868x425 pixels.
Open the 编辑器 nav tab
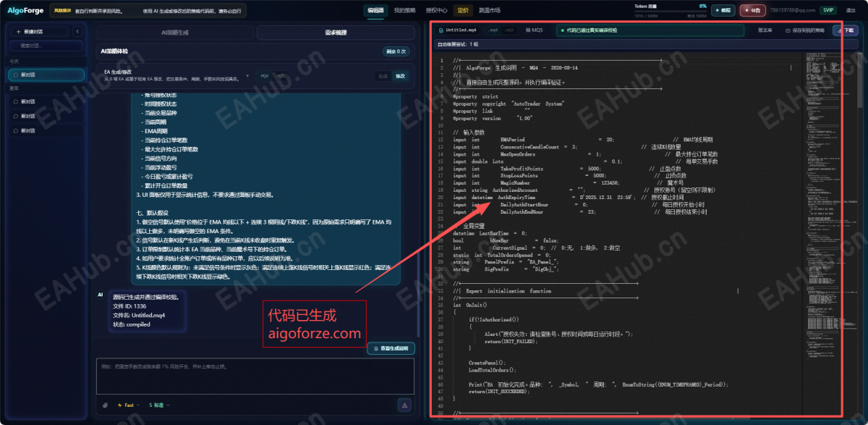point(375,11)
